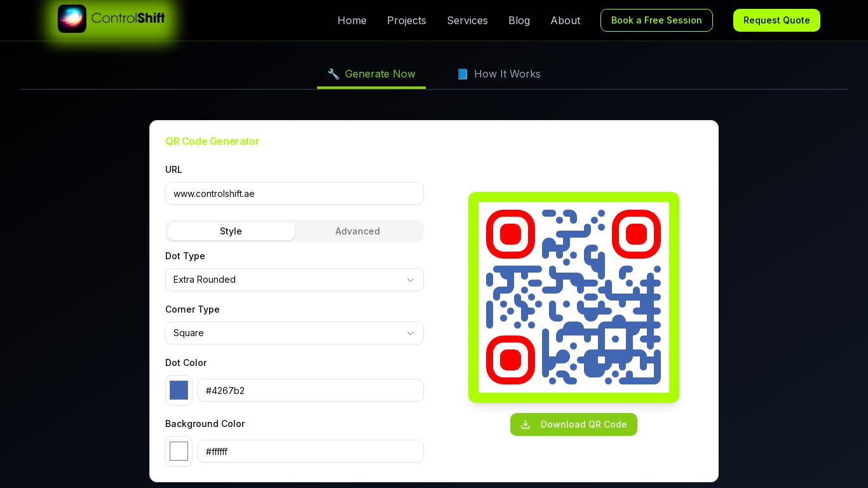Image resolution: width=868 pixels, height=488 pixels.
Task: Open the About page
Action: pos(566,20)
